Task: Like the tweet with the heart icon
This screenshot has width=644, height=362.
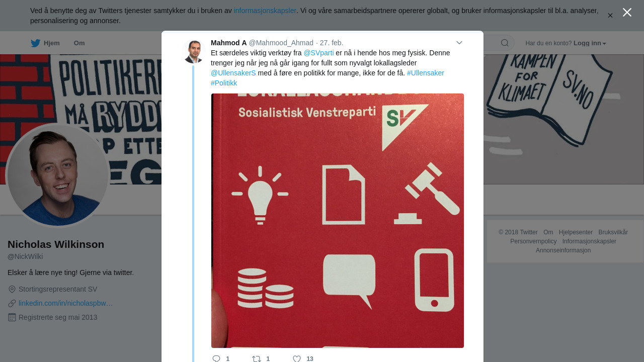Action: pos(297,358)
